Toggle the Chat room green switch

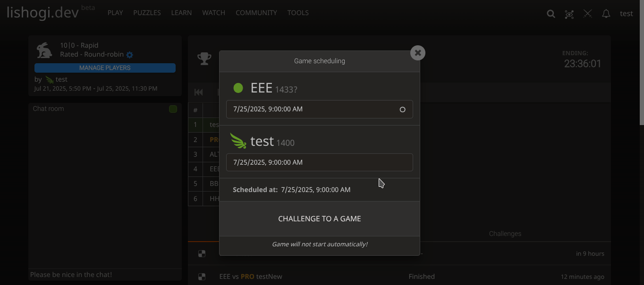pos(173,109)
